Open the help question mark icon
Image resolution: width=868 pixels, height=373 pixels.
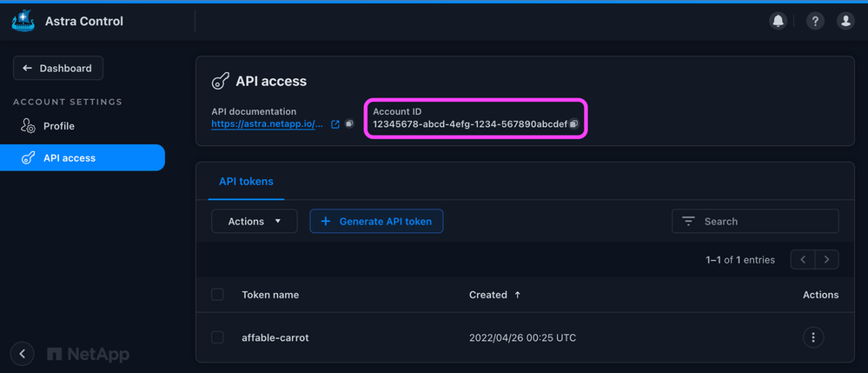click(815, 21)
